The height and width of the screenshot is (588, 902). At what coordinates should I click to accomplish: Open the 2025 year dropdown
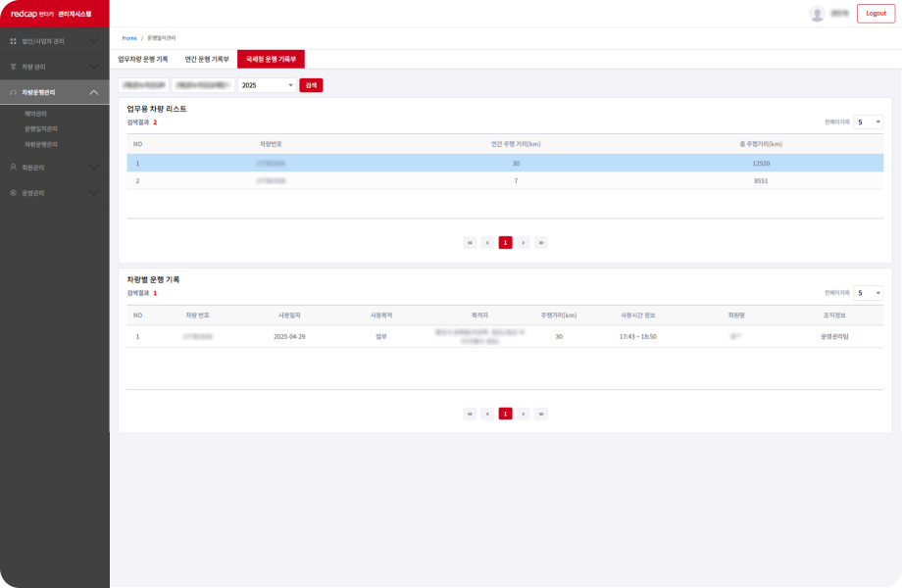coord(267,85)
